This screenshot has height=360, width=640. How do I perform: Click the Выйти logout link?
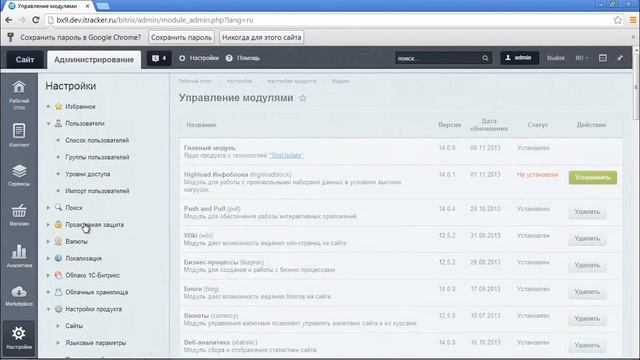(556, 58)
